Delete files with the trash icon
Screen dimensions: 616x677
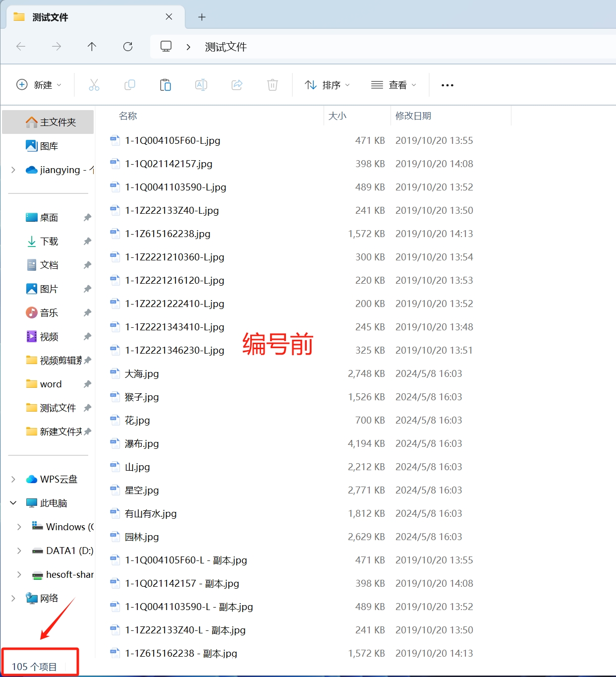pyautogui.click(x=272, y=85)
